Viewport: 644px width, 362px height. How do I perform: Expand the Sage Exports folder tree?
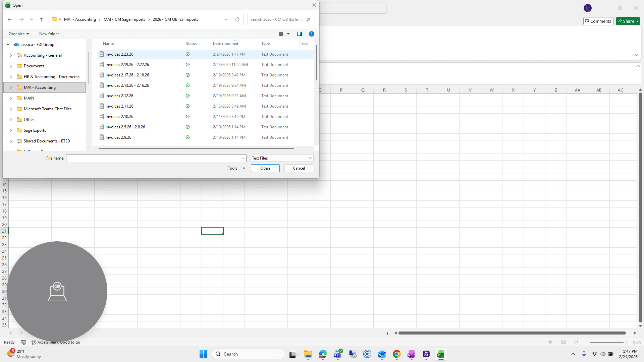(x=11, y=130)
